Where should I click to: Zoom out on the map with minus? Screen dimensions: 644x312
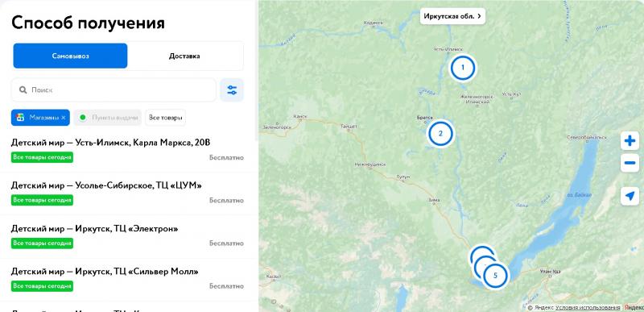tap(630, 163)
